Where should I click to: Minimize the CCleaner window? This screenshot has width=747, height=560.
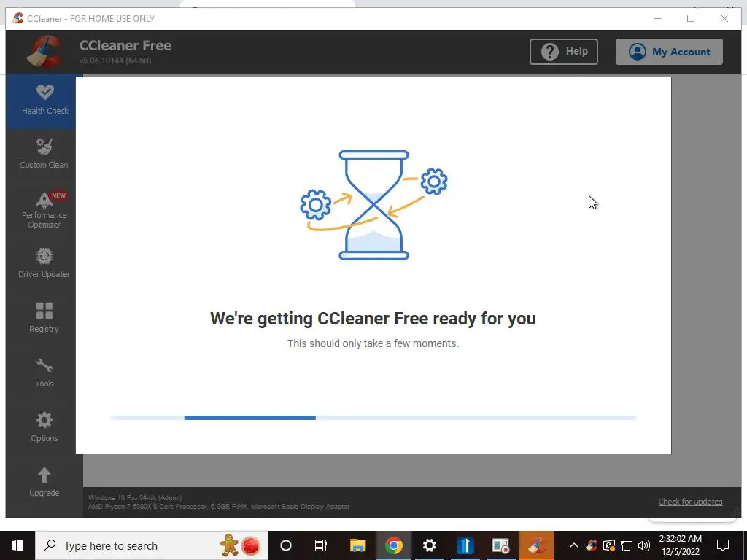click(658, 18)
